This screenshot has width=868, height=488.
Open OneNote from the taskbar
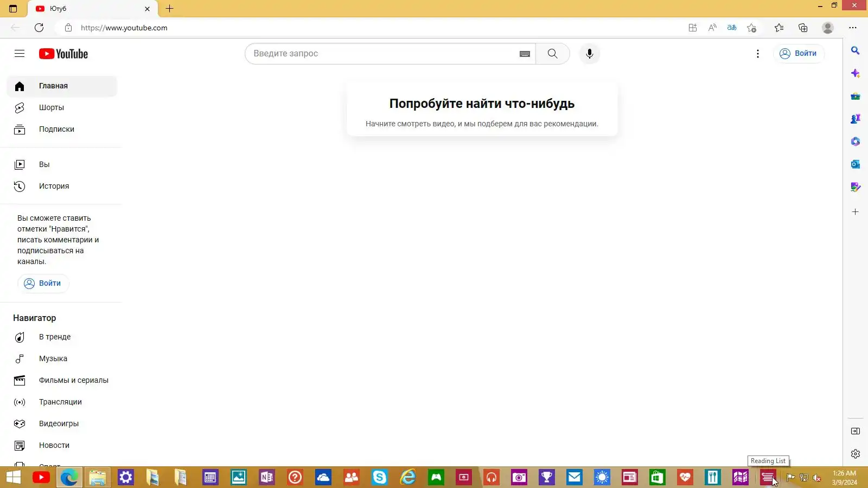(x=267, y=477)
